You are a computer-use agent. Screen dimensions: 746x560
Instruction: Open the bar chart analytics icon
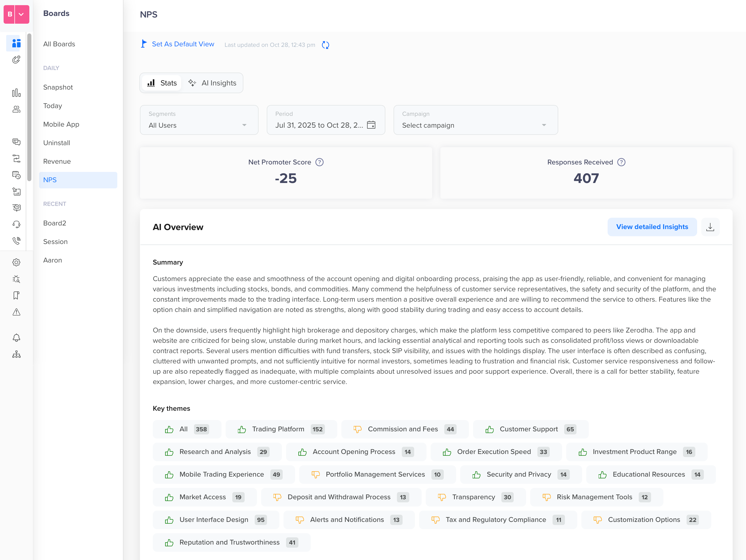click(16, 93)
